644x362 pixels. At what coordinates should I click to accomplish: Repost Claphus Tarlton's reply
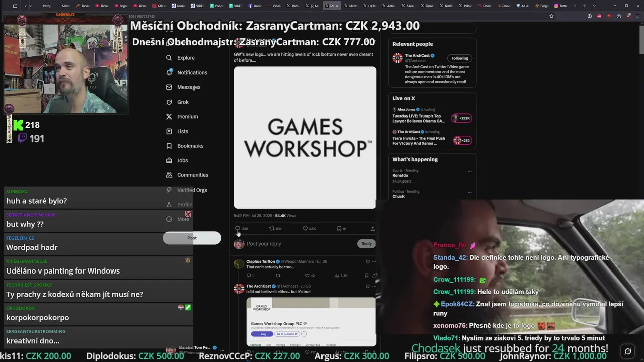[278, 275]
